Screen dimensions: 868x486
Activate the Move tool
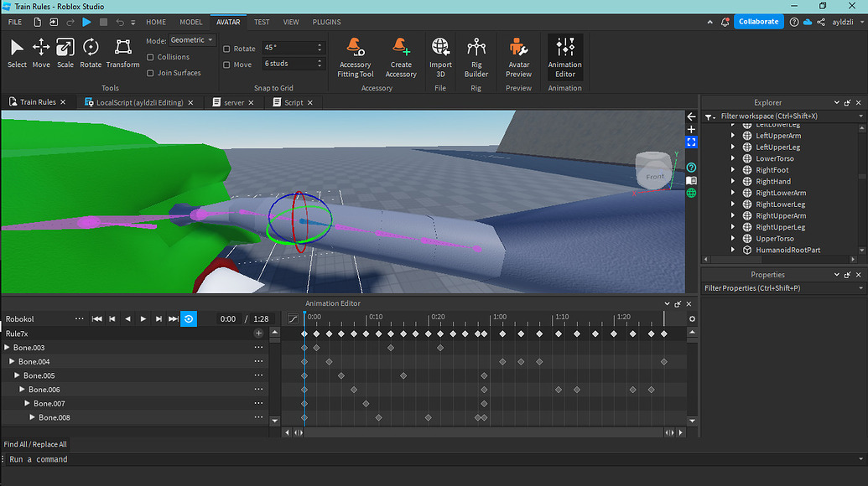(x=41, y=53)
